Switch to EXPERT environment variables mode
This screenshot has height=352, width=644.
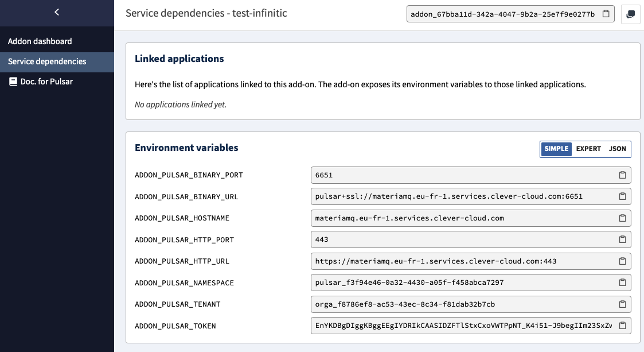[588, 149]
